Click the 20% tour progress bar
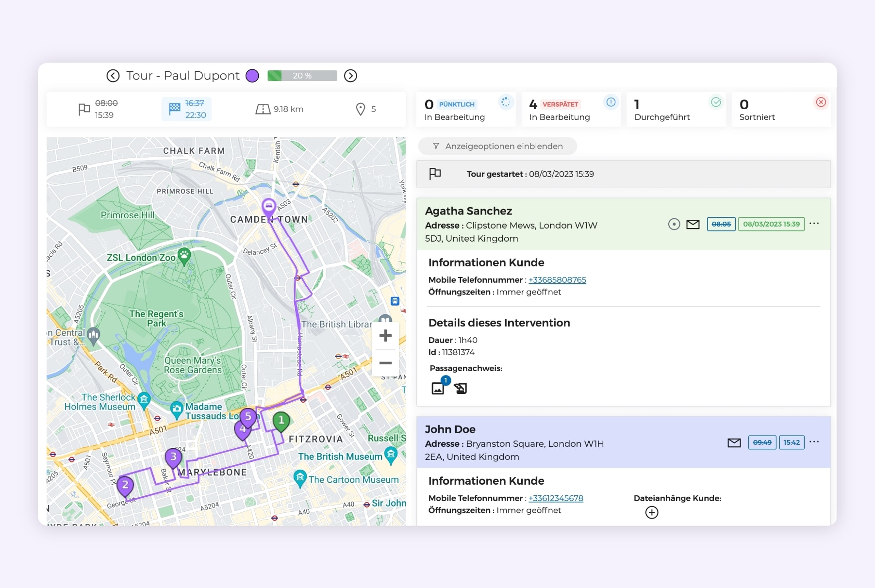The height and width of the screenshot is (588, 875). coord(302,76)
